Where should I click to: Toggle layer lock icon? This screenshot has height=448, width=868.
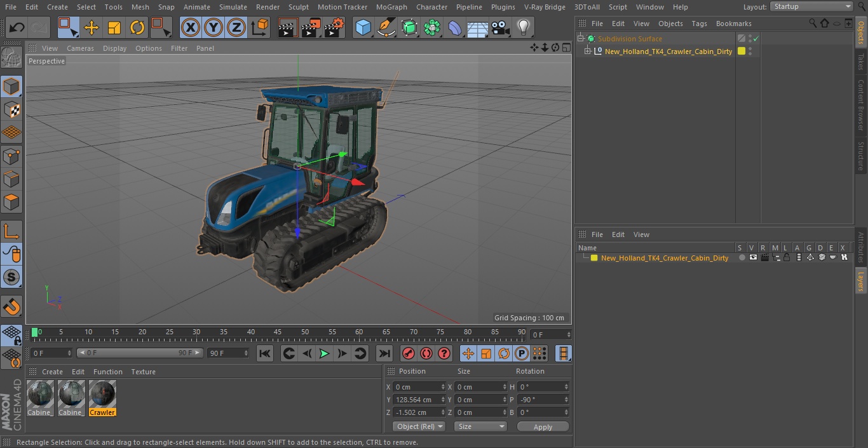click(787, 258)
